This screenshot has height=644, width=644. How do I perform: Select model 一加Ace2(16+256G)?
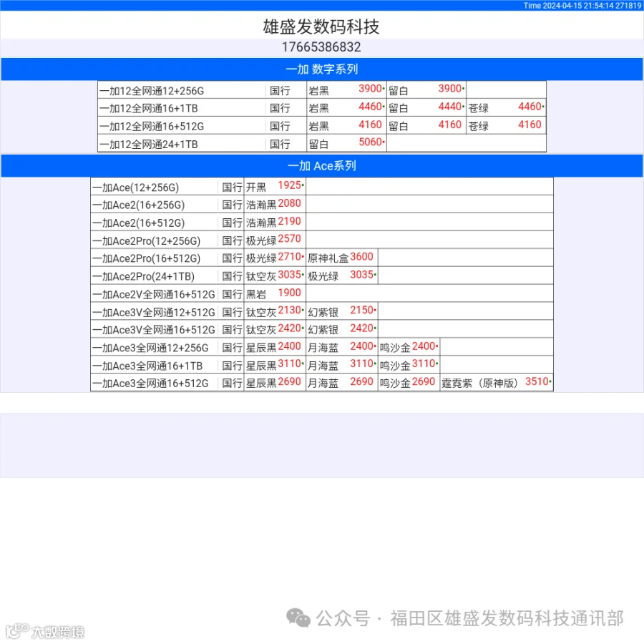coord(139,205)
